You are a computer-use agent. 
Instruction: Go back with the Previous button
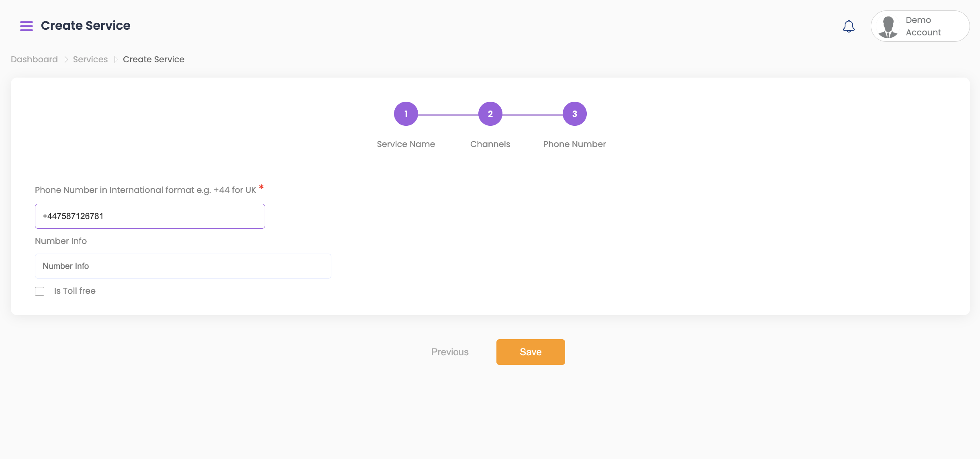tap(450, 352)
